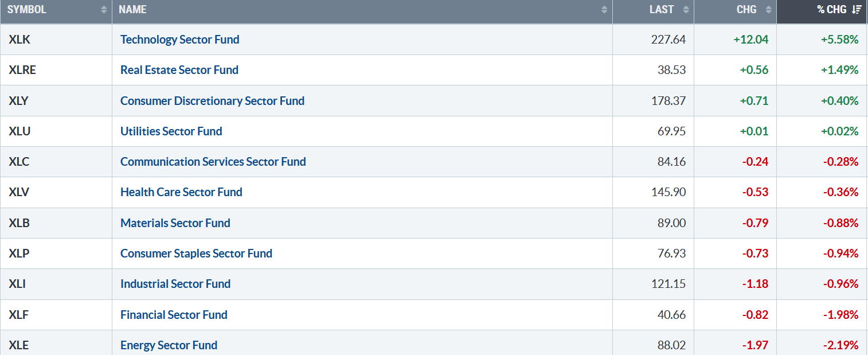This screenshot has height=355, width=868.
Task: Open Consumer Discretionary Sector Fund link
Action: tap(212, 101)
